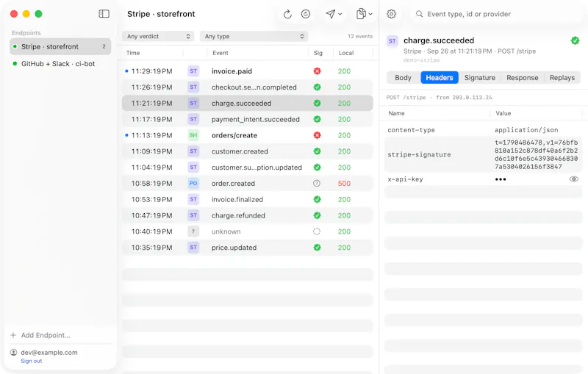The image size is (588, 374).
Task: Focus the event search field
Action: pyautogui.click(x=495, y=14)
